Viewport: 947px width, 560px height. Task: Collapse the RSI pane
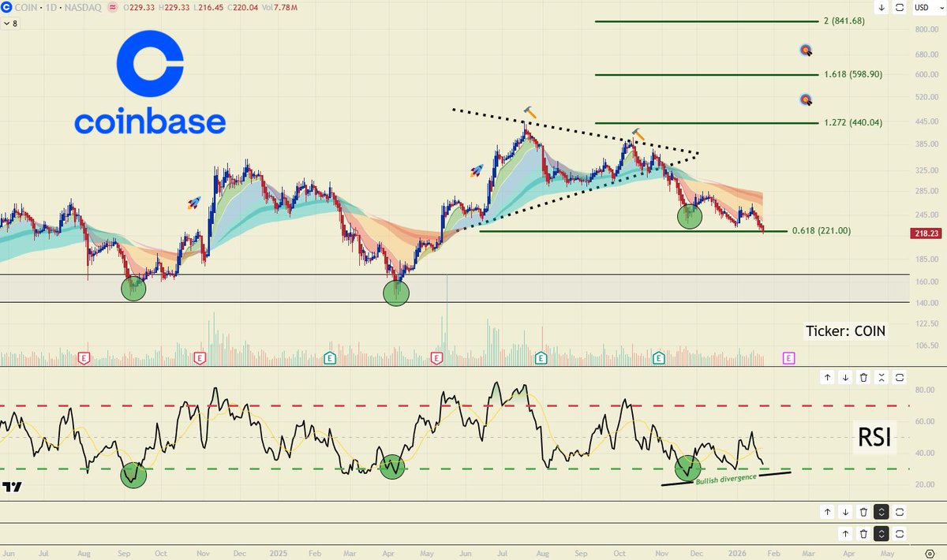pos(881,377)
